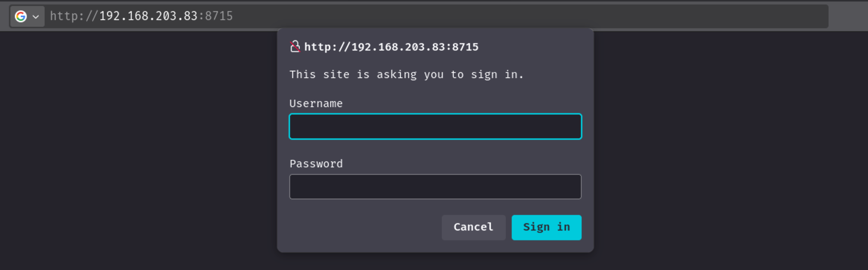Image resolution: width=868 pixels, height=270 pixels.
Task: Focus the Username input field
Action: pos(435,126)
